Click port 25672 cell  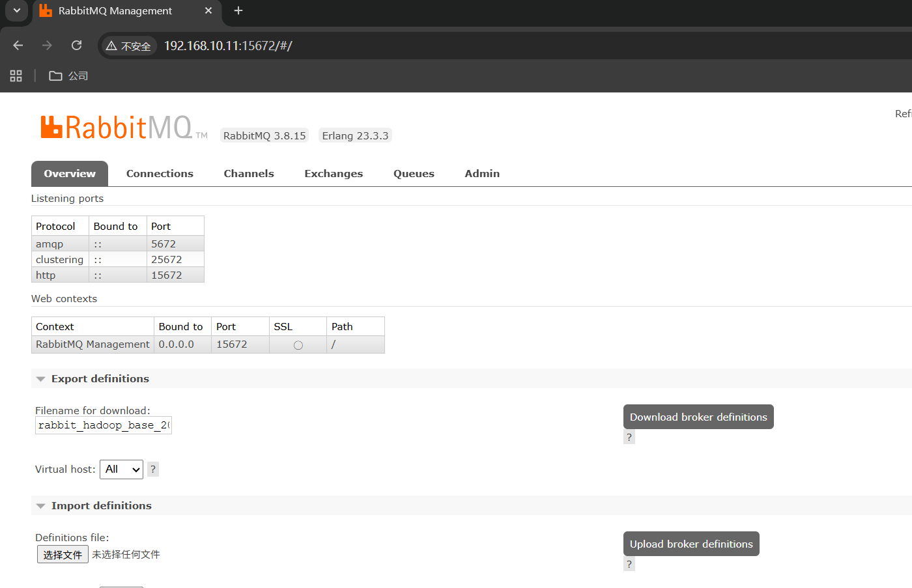coord(175,259)
